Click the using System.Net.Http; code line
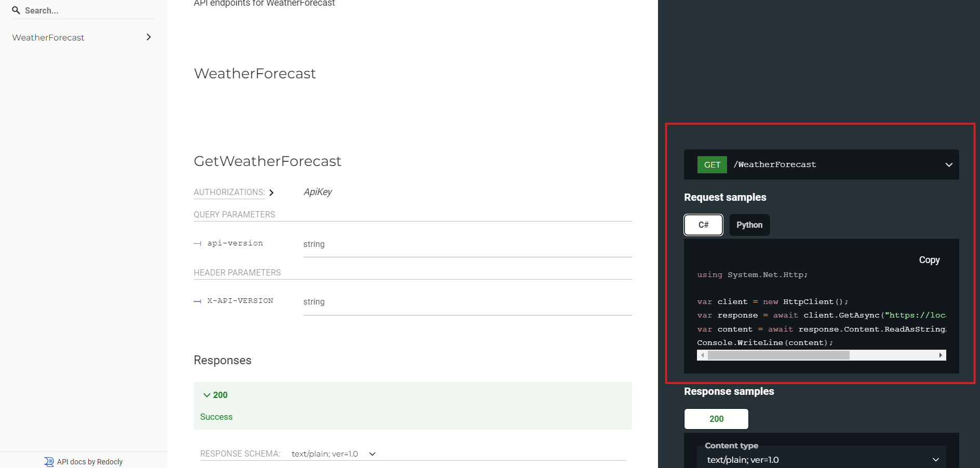Screen dimensions: 980x468 pos(752,274)
